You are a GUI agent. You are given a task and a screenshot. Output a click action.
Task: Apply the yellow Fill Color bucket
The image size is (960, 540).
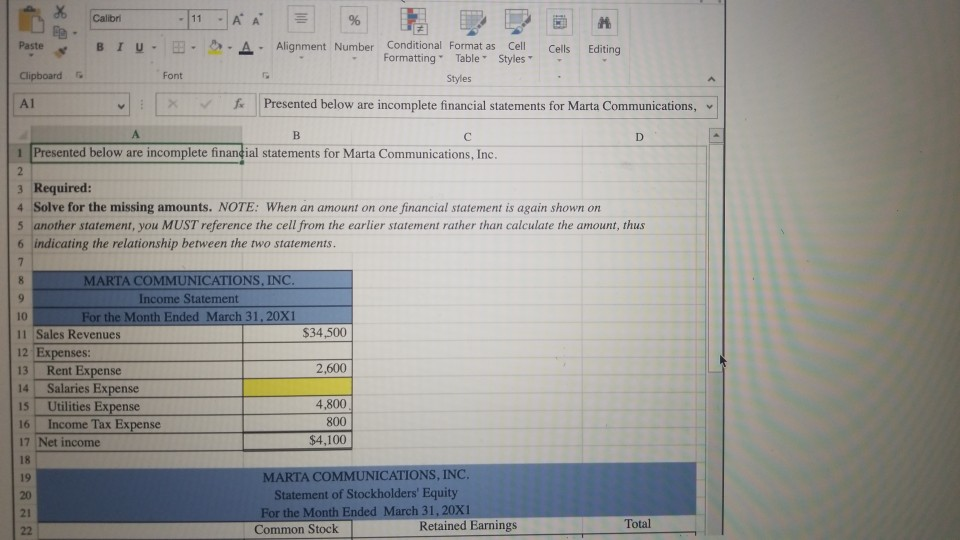pyautogui.click(x=215, y=47)
